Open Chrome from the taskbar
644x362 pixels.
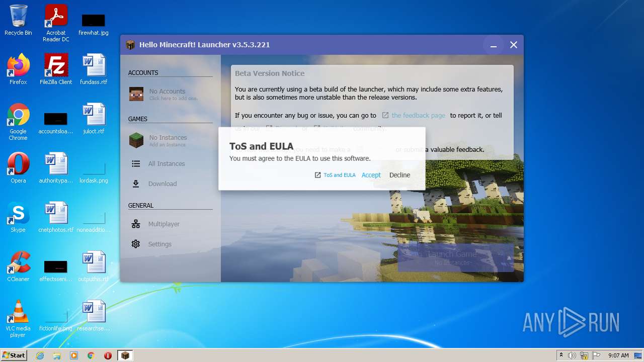point(91,355)
